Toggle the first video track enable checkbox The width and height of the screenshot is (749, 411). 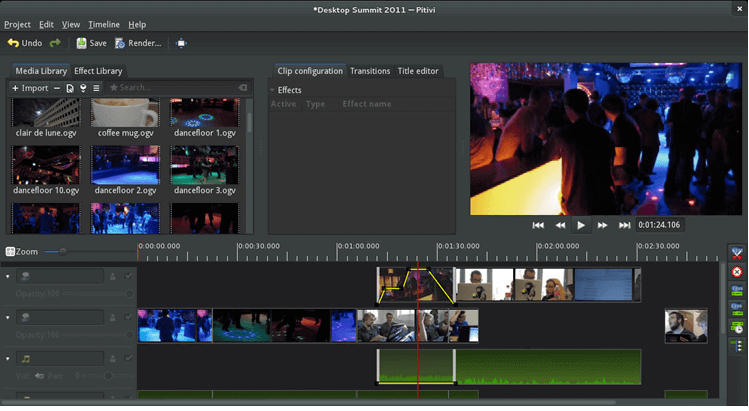pos(128,276)
